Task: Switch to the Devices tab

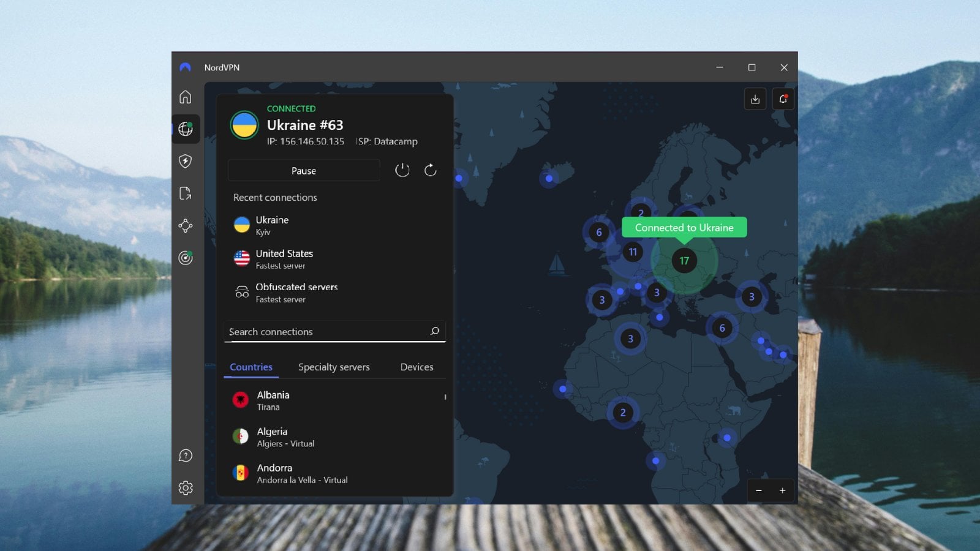Action: (x=417, y=367)
